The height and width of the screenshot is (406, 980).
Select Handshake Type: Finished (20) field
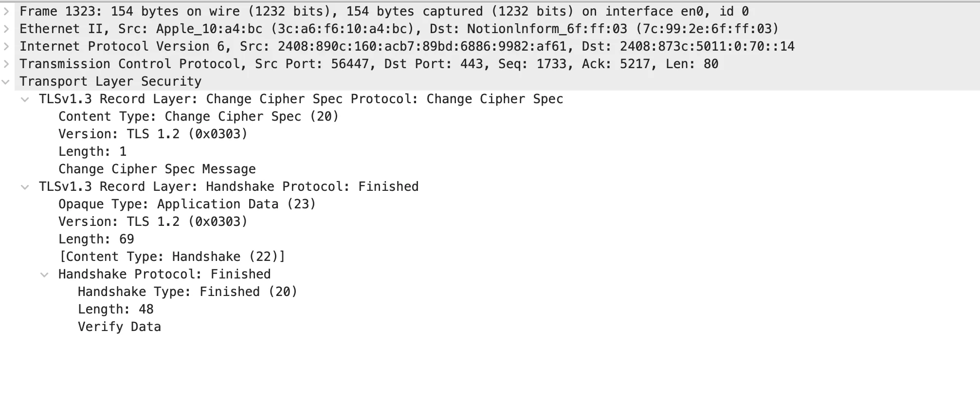[187, 292]
